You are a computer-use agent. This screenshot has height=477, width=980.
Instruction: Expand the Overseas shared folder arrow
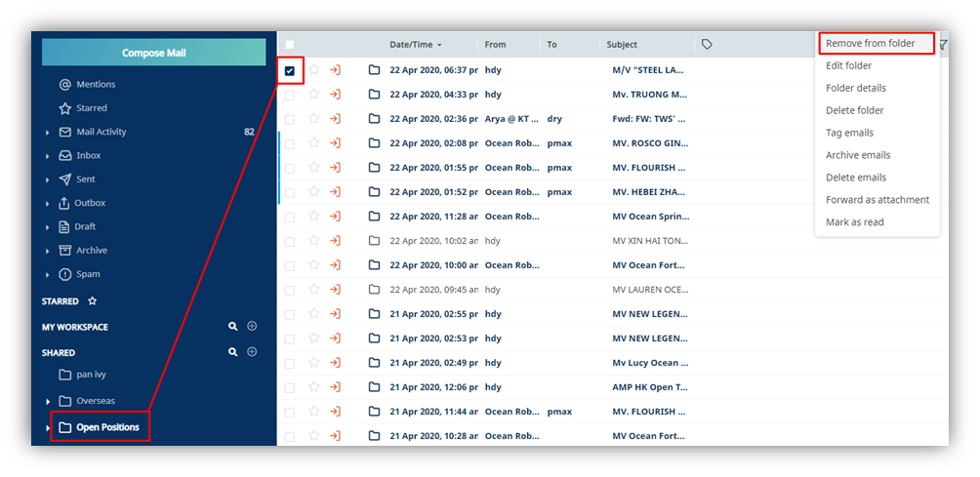[x=48, y=402]
